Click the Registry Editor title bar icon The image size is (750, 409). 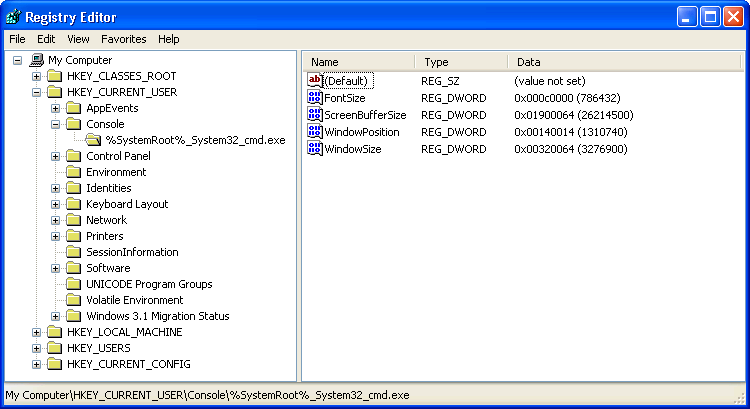13,17
